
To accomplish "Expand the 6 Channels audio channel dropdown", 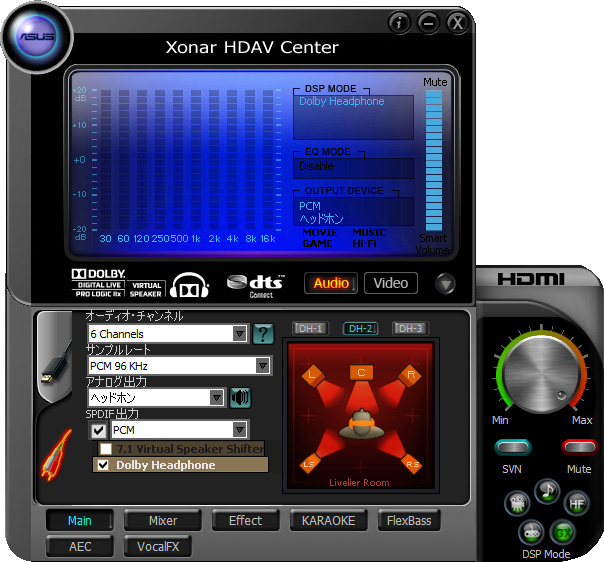I will (239, 334).
